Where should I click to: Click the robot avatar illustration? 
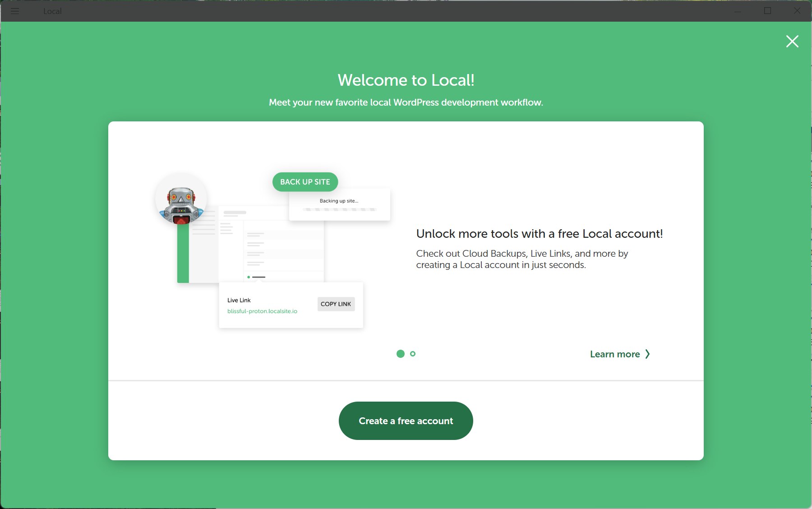click(181, 200)
